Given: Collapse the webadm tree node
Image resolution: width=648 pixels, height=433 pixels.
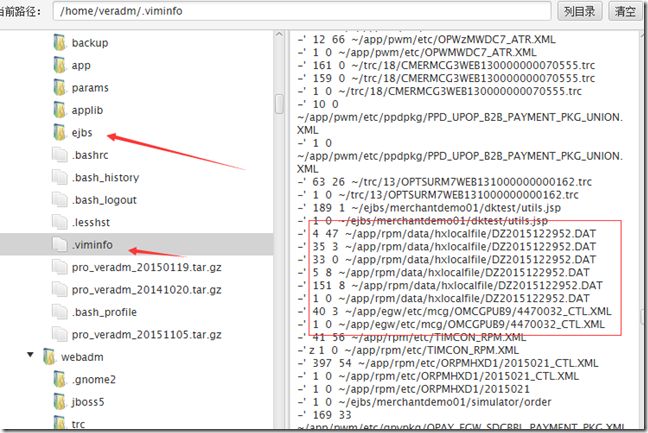Looking at the screenshot, I should click(x=30, y=355).
